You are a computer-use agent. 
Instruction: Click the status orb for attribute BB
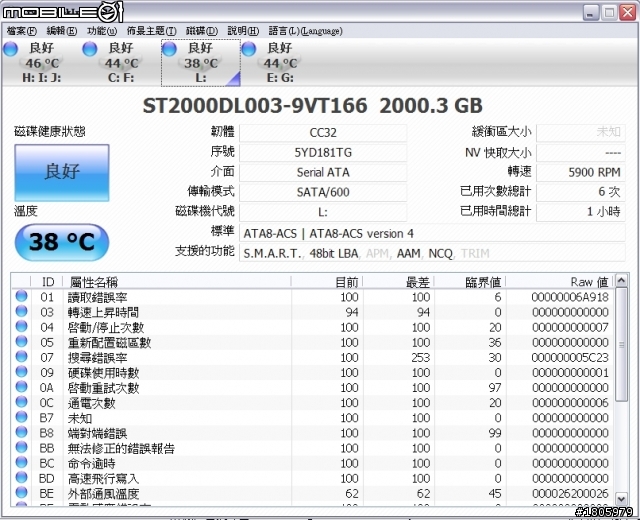point(21,447)
